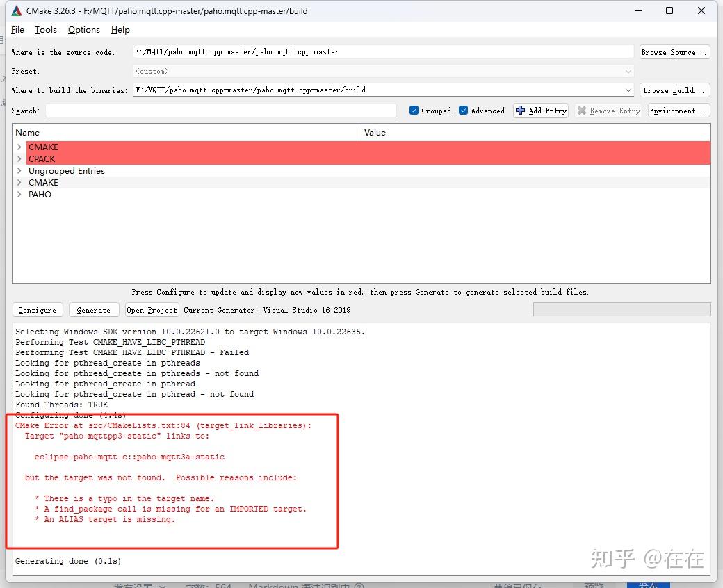723x588 pixels.
Task: Click the plus icon to add an entry
Action: [520, 110]
